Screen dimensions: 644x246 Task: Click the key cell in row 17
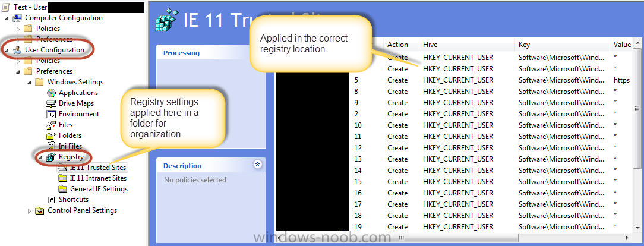tap(561, 204)
